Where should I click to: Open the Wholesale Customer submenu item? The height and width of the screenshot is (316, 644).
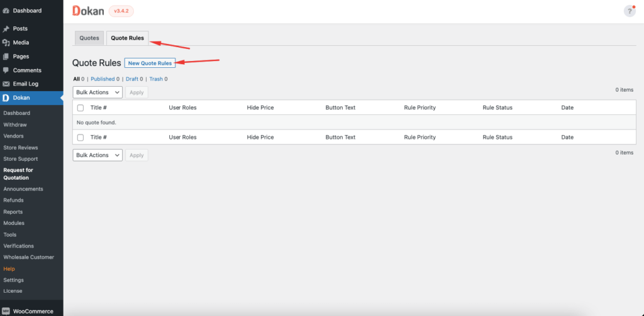pos(29,258)
